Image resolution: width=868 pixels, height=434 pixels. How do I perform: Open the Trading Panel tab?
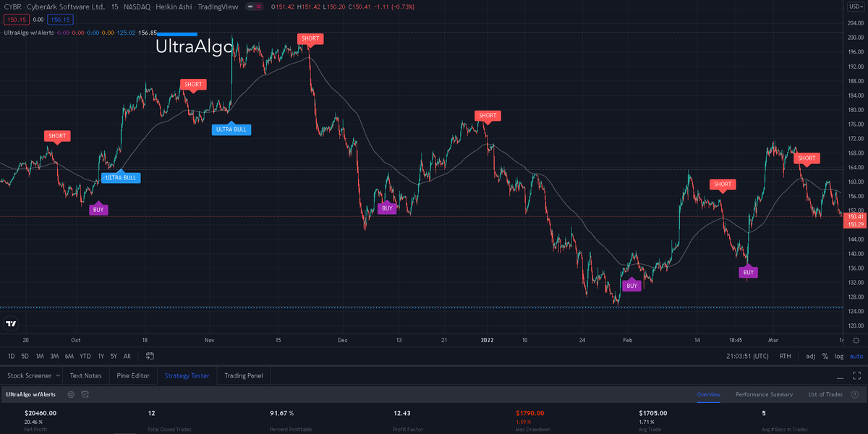[244, 375]
